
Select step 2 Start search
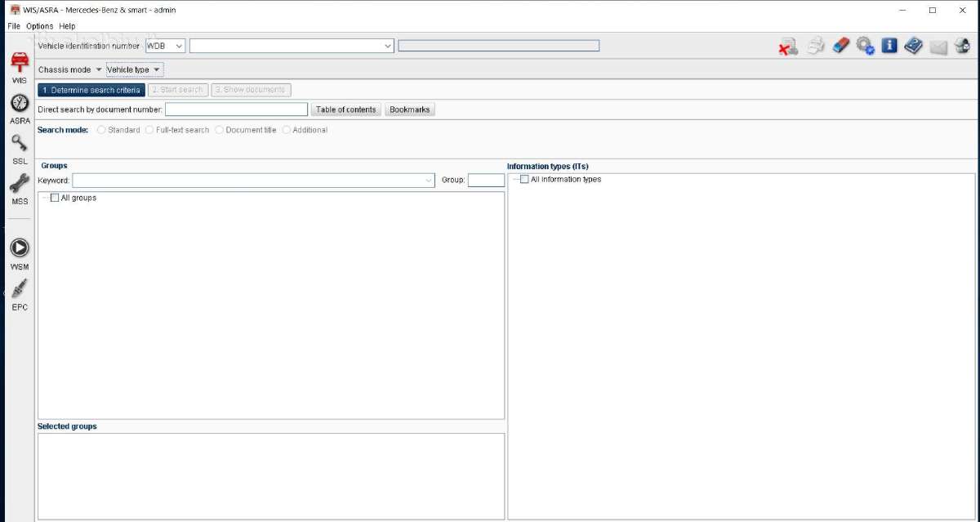click(178, 90)
